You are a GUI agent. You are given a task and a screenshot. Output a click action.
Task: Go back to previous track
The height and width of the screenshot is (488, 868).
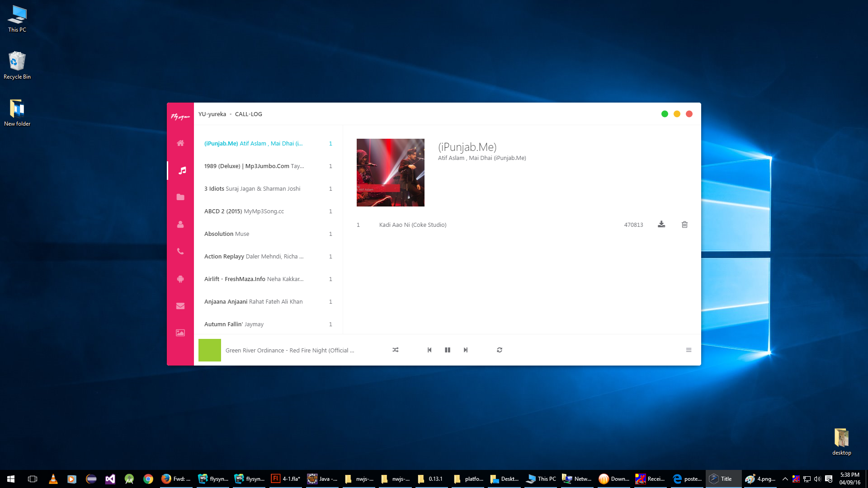[429, 350]
